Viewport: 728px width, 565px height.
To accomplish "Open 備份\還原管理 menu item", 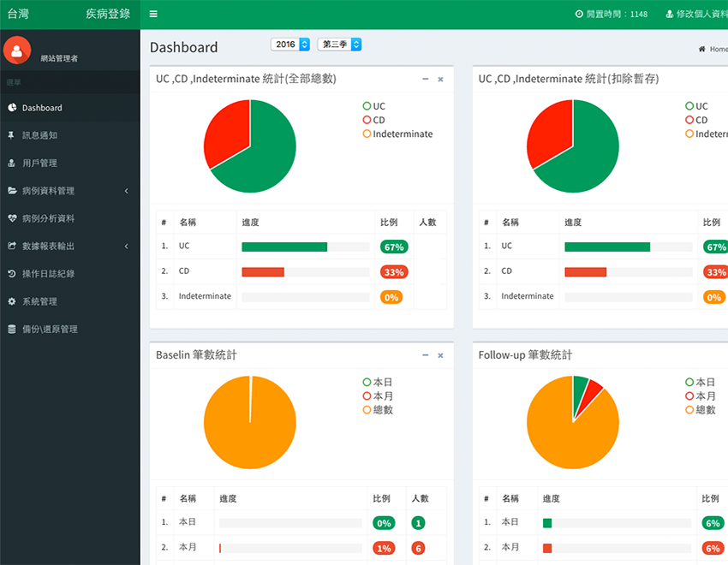I will pos(70,330).
